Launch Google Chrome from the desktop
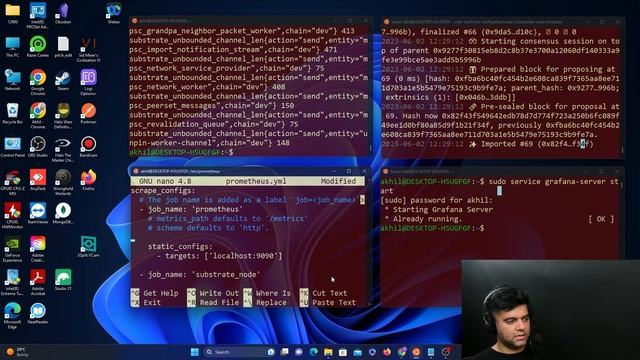Image resolution: width=640 pixels, height=360 pixels. [x=38, y=82]
